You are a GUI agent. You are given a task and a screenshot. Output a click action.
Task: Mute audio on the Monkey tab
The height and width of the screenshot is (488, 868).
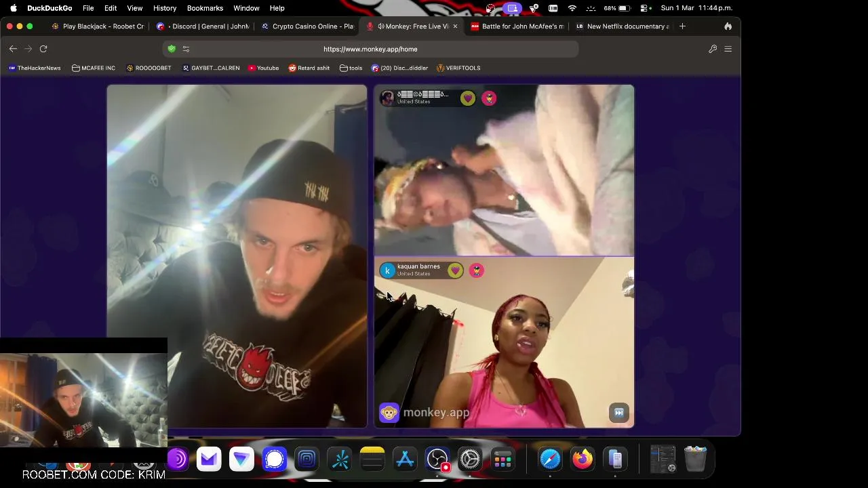pos(381,26)
